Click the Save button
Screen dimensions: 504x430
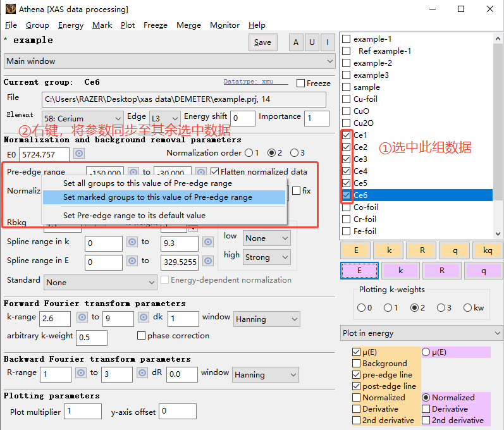click(262, 42)
